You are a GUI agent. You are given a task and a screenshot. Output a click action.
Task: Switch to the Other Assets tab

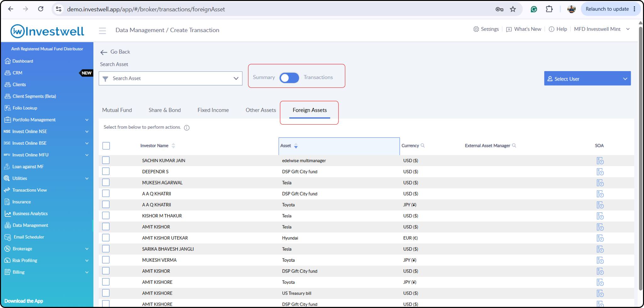[x=261, y=110]
